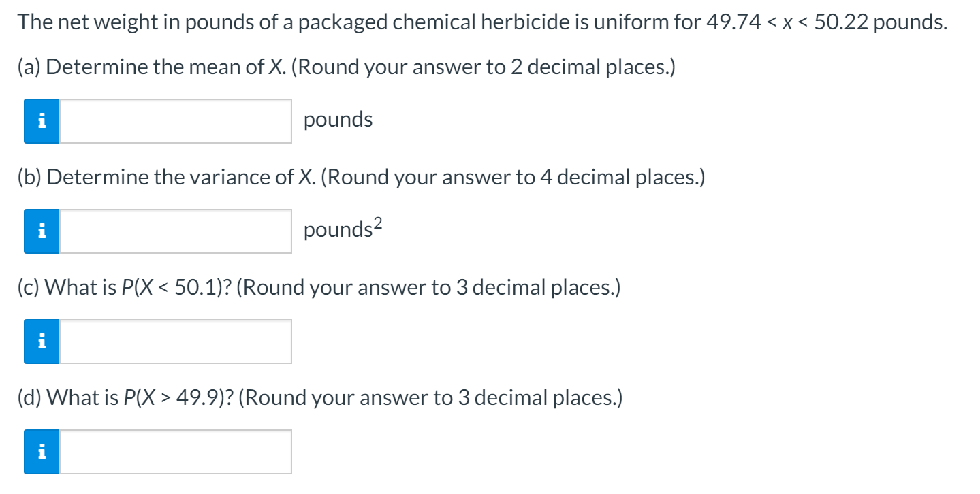Click the info icon for the mean answer
Screen dimensions: 980x494
(x=42, y=121)
